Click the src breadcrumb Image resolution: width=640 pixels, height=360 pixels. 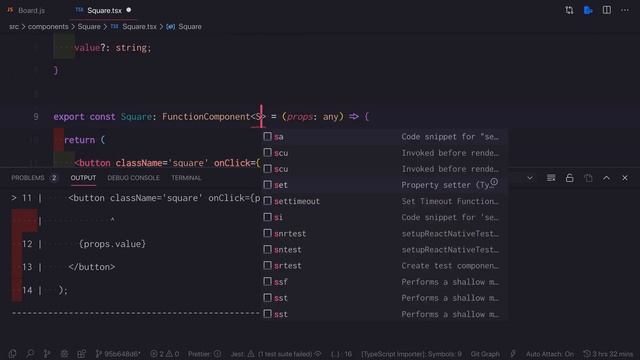tap(14, 27)
